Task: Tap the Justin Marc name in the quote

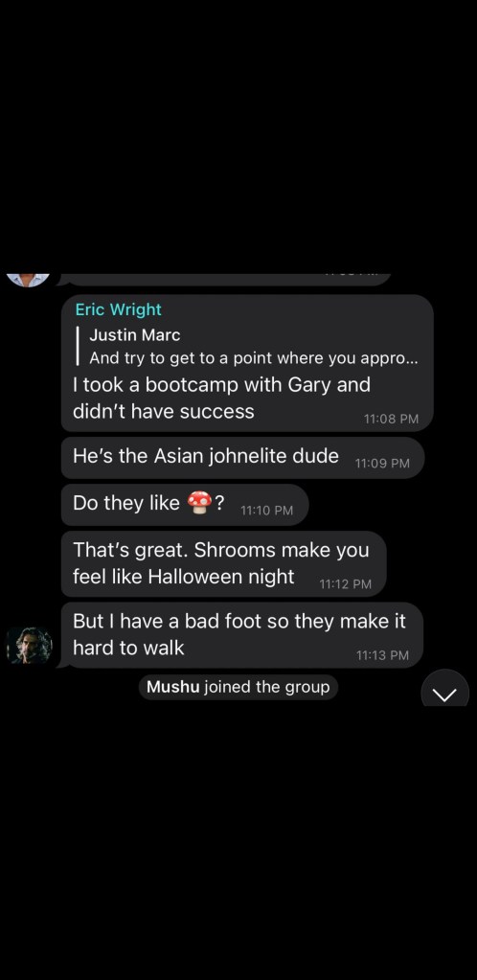Action: [x=134, y=335]
